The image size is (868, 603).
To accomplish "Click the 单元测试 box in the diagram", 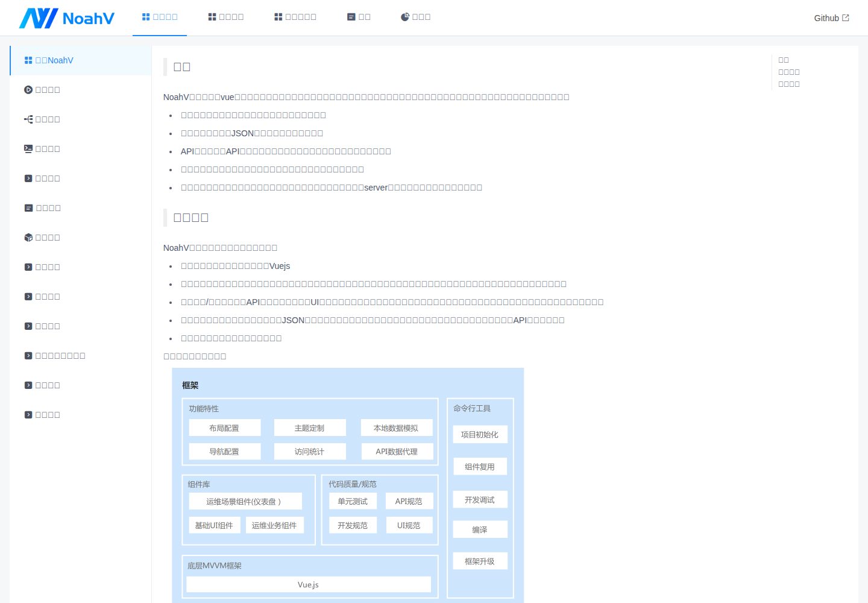I will (353, 501).
